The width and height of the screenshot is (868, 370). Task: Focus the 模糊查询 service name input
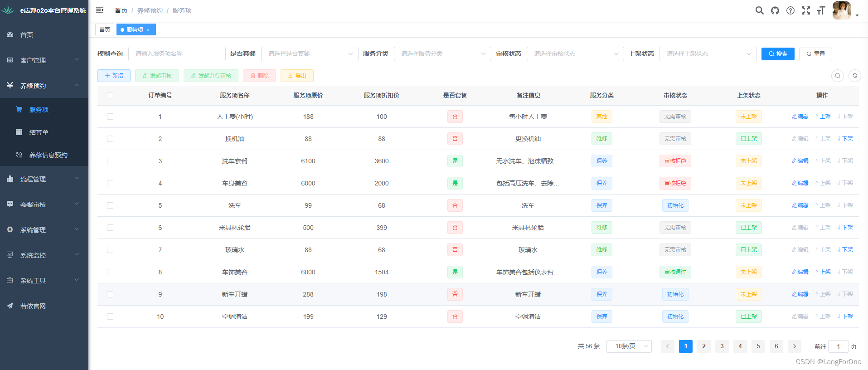coord(177,54)
